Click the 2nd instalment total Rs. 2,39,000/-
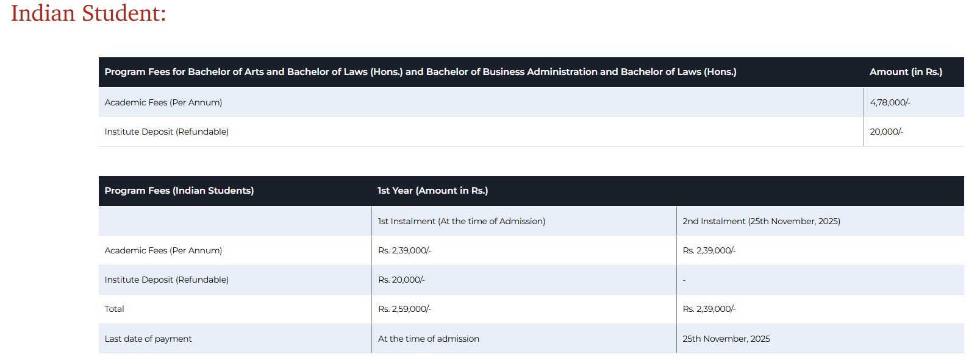This screenshot has width=980, height=360. tap(709, 309)
